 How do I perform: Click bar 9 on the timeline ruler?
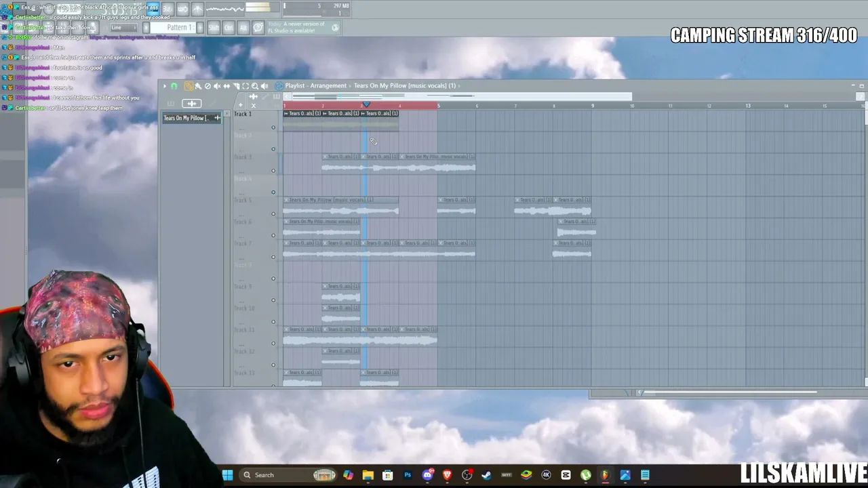pos(592,106)
